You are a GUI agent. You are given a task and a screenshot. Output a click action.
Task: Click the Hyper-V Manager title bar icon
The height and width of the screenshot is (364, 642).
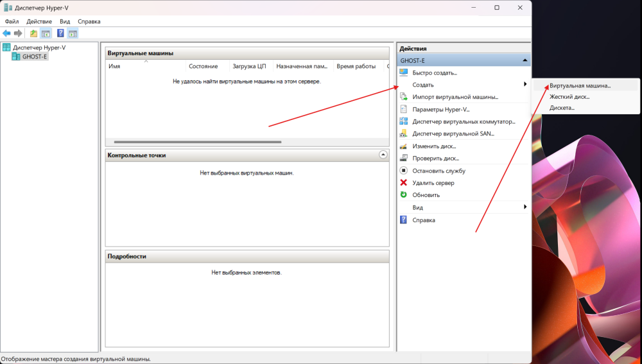8,7
